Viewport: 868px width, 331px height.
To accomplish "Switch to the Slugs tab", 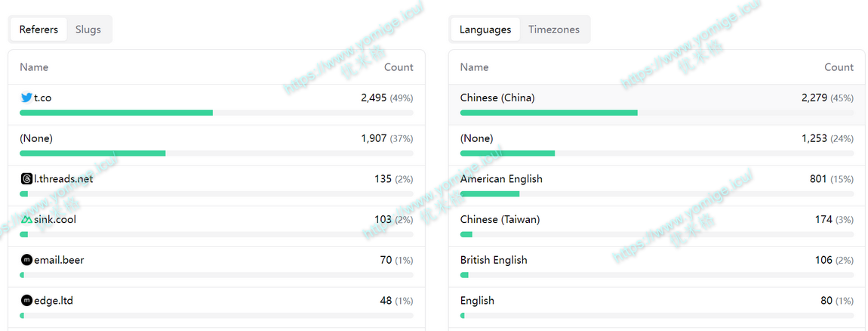I will tap(88, 29).
